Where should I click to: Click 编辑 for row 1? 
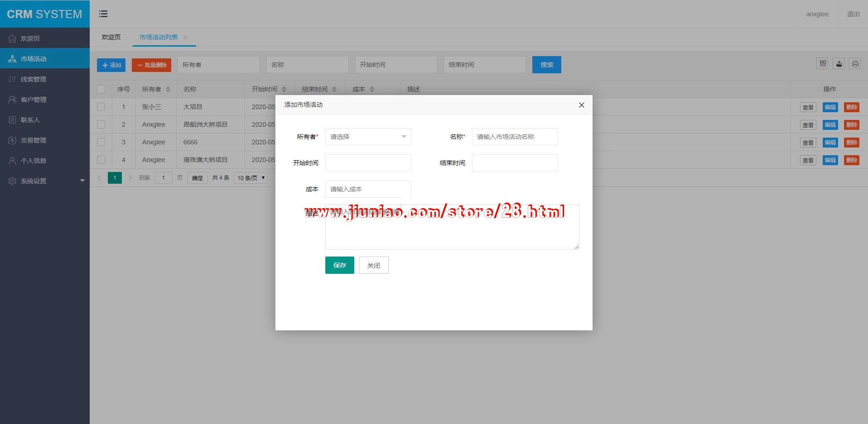click(x=830, y=107)
